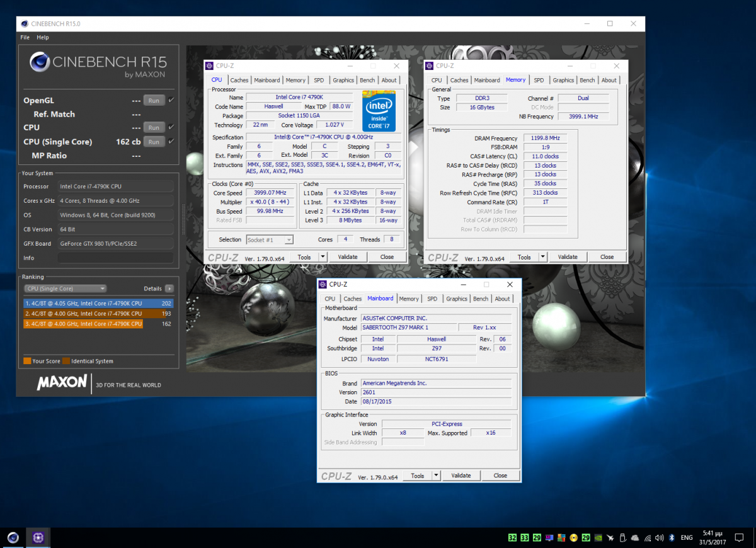
Task: Open About tab in the CPU-Z Mainboard window
Action: point(502,299)
